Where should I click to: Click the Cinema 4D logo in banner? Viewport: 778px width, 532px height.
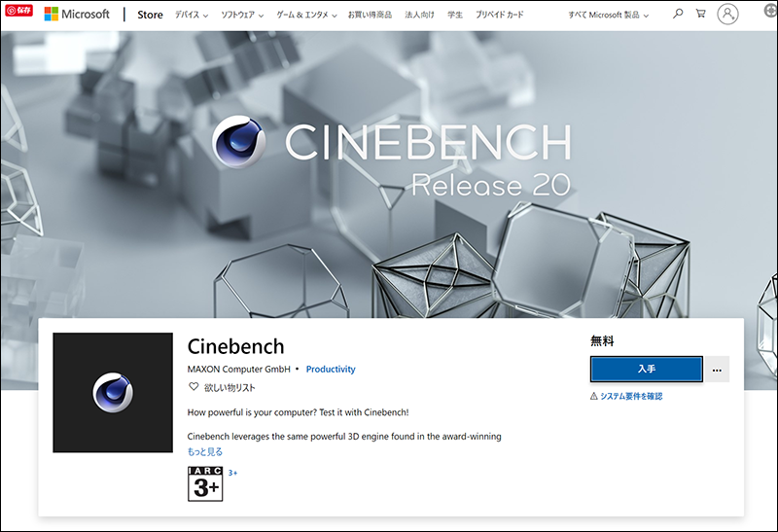238,142
